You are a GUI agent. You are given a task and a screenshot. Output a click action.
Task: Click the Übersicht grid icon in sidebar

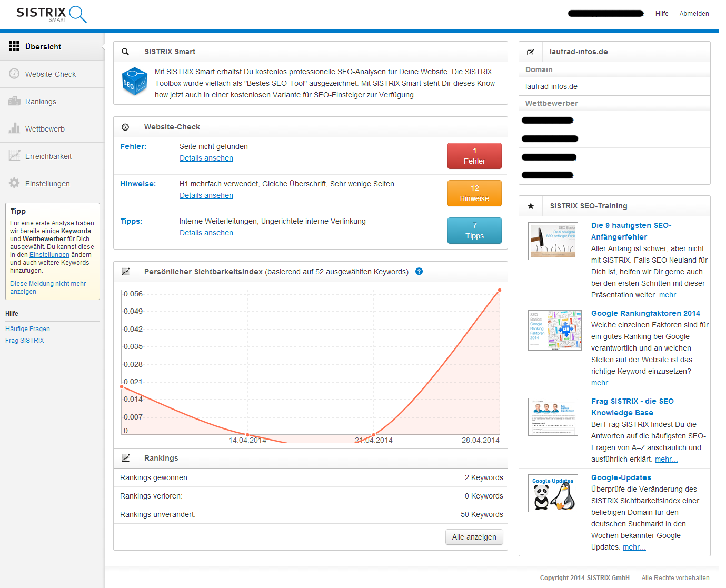click(x=14, y=46)
